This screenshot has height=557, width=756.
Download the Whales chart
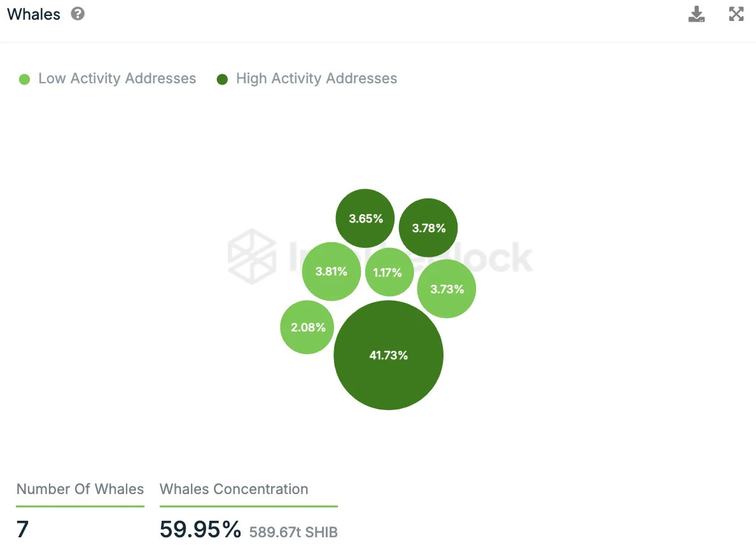point(697,14)
